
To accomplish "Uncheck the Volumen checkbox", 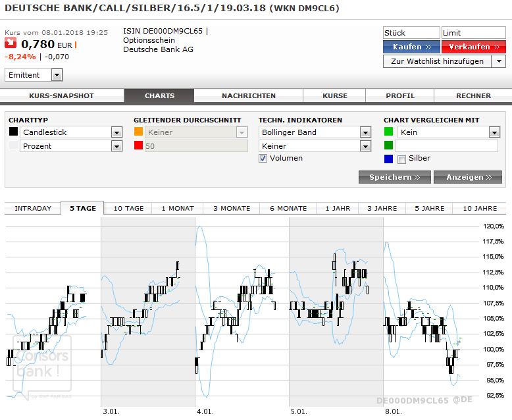I will click(263, 158).
